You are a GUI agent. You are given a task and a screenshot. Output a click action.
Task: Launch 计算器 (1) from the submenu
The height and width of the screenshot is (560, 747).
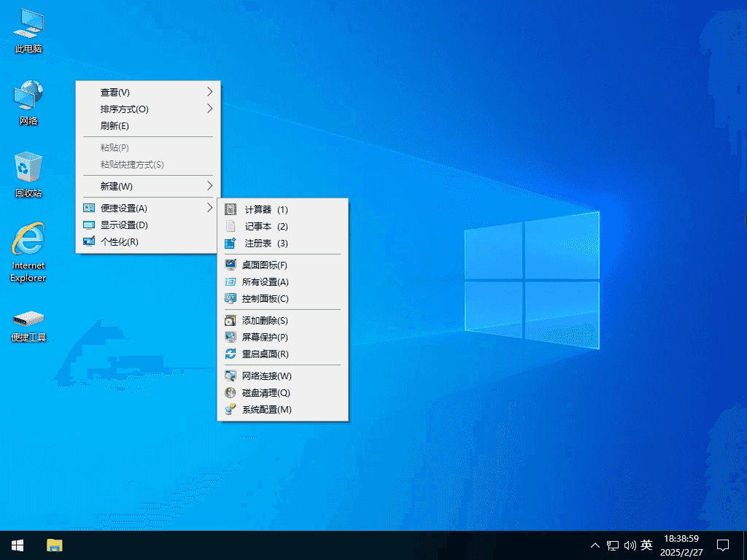[x=283, y=209]
